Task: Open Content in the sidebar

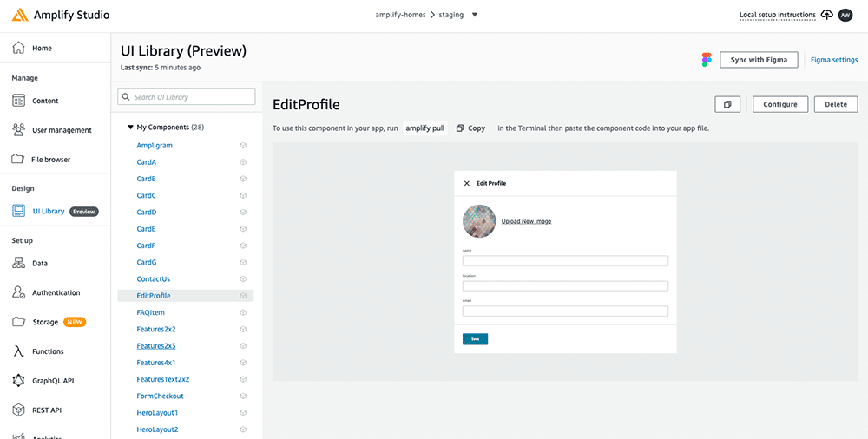Action: coord(45,101)
